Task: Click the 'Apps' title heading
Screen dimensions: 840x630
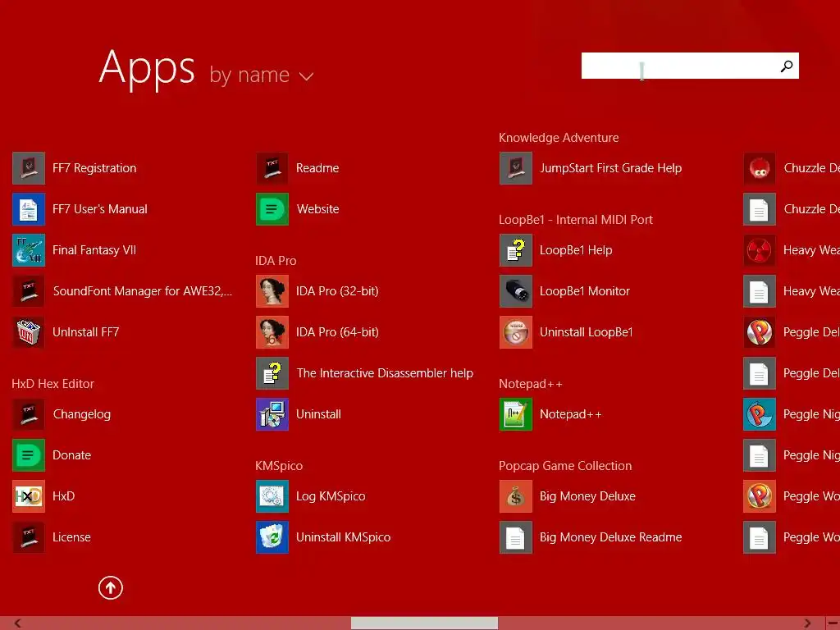Action: [147, 69]
